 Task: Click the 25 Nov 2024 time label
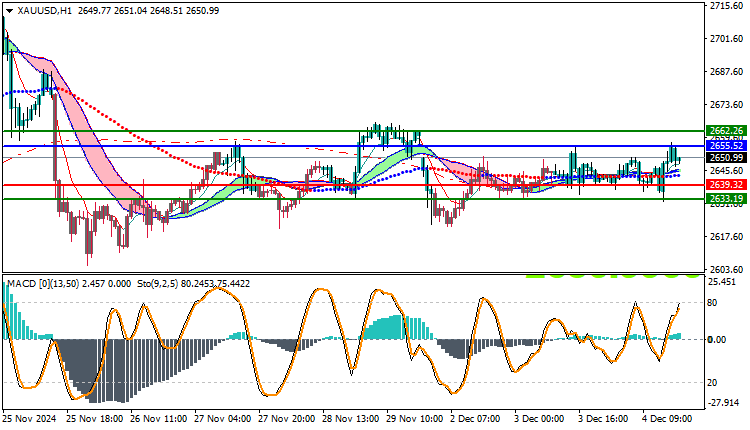coord(29,419)
